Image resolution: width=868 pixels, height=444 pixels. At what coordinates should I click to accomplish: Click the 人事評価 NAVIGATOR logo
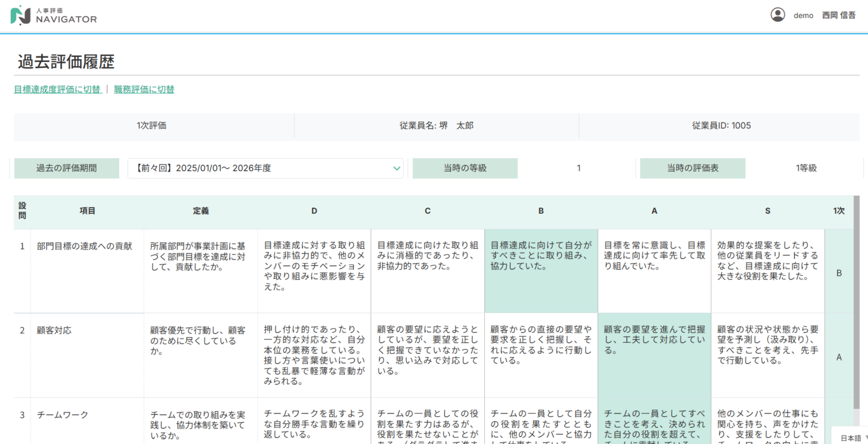(x=54, y=15)
